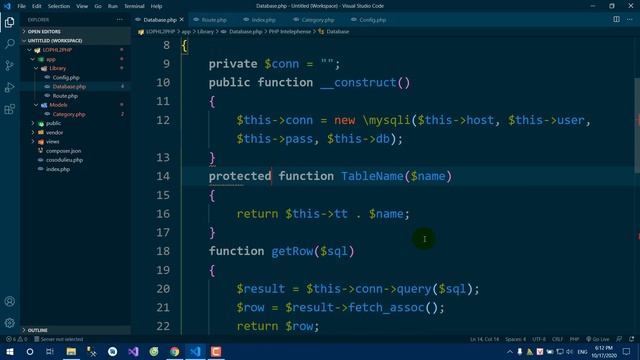Open purple Visual Studio from taskbar
Viewport: 640px width, 360px height.
133,351
